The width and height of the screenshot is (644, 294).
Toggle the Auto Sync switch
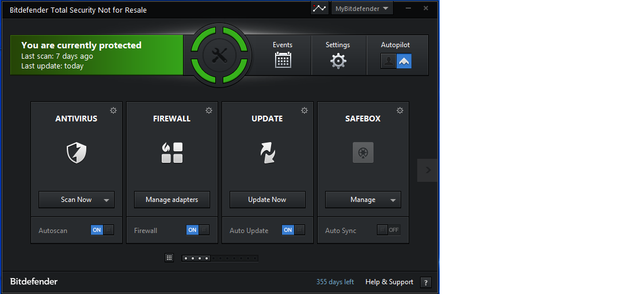pos(388,230)
